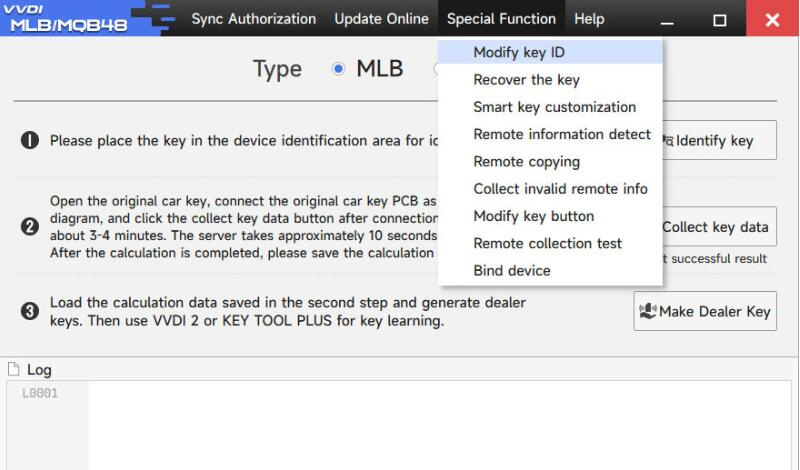Open the Sync Authorization menu
The height and width of the screenshot is (470, 800).
point(253,19)
